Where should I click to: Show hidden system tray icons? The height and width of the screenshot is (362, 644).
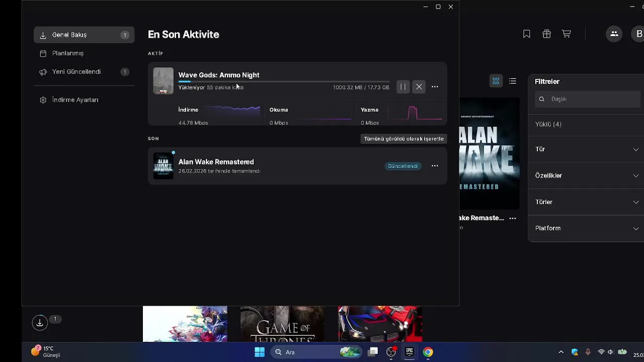(x=561, y=352)
